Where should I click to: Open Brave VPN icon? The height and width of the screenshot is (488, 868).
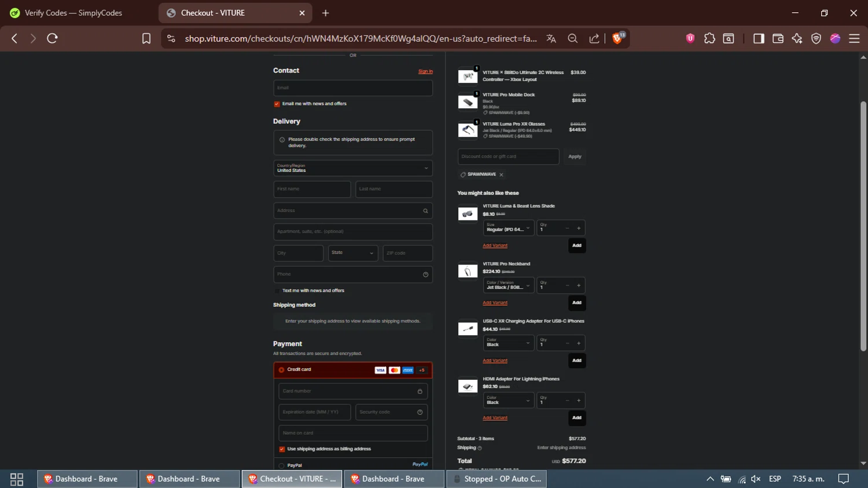pyautogui.click(x=816, y=38)
